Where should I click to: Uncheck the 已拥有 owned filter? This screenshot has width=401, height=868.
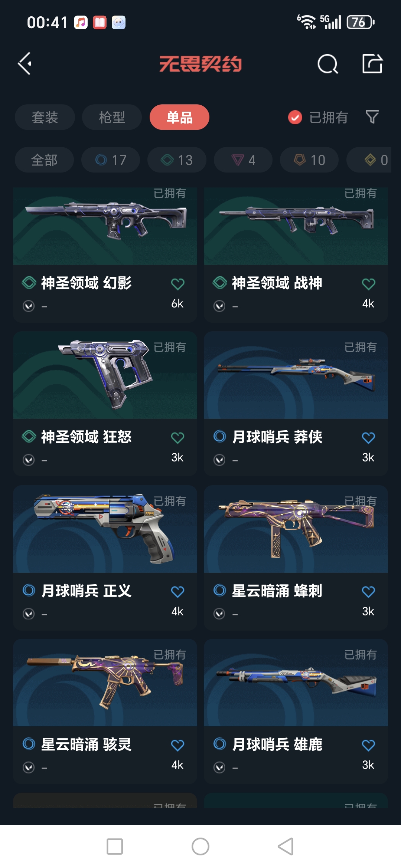[x=295, y=117]
